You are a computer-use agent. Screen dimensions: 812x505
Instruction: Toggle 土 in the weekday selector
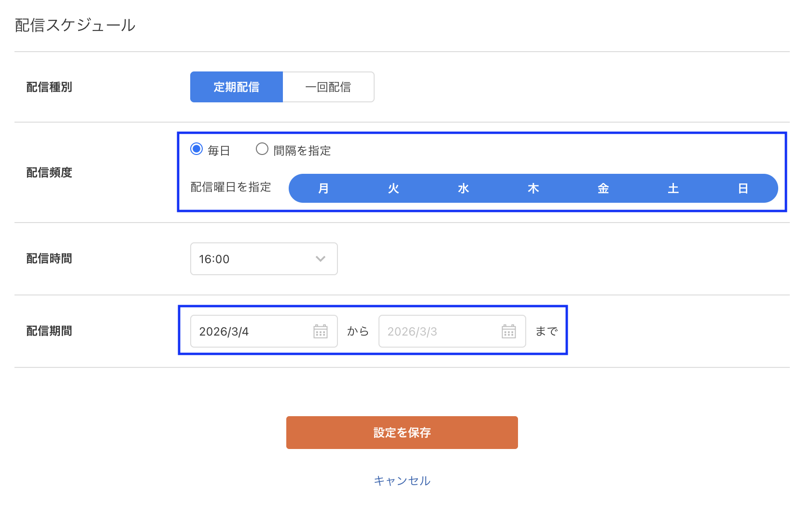point(672,188)
